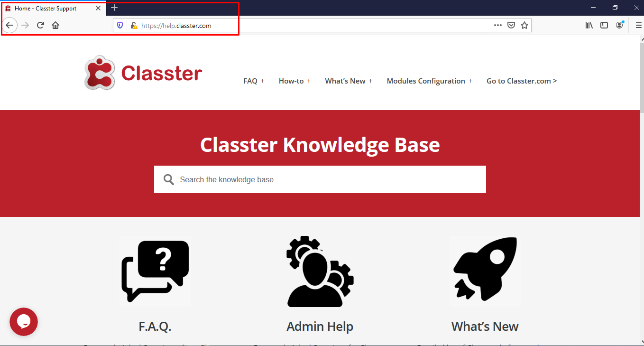Open the F.A.Q. heading link

click(155, 327)
